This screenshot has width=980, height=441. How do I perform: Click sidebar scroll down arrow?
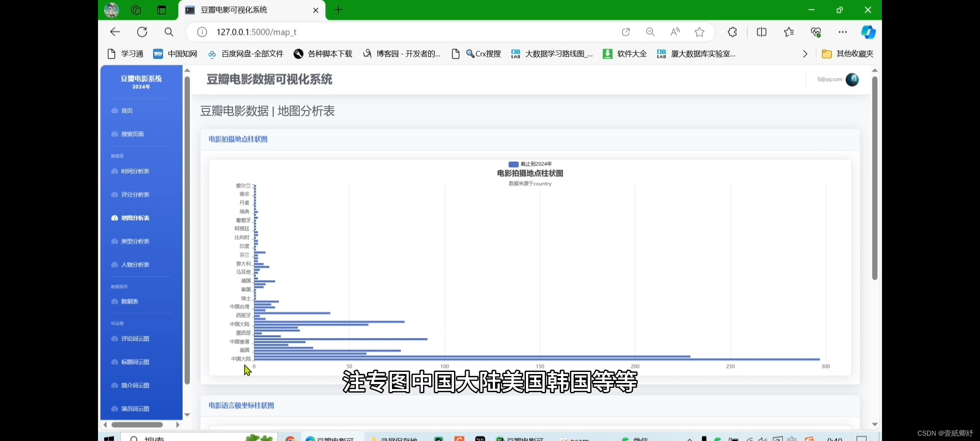187,415
